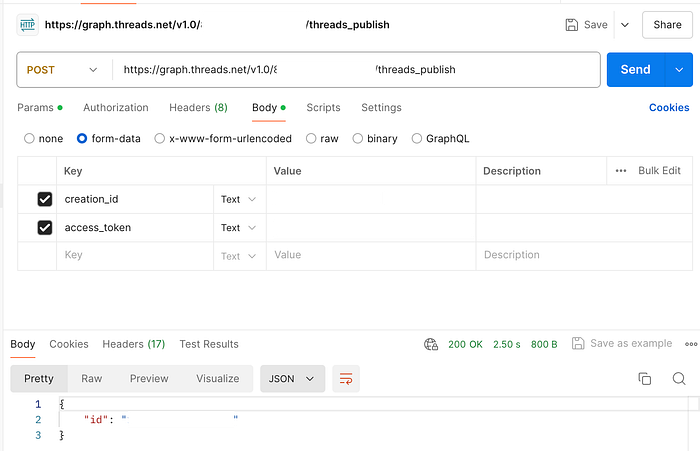Select the raw body radio button

point(311,138)
